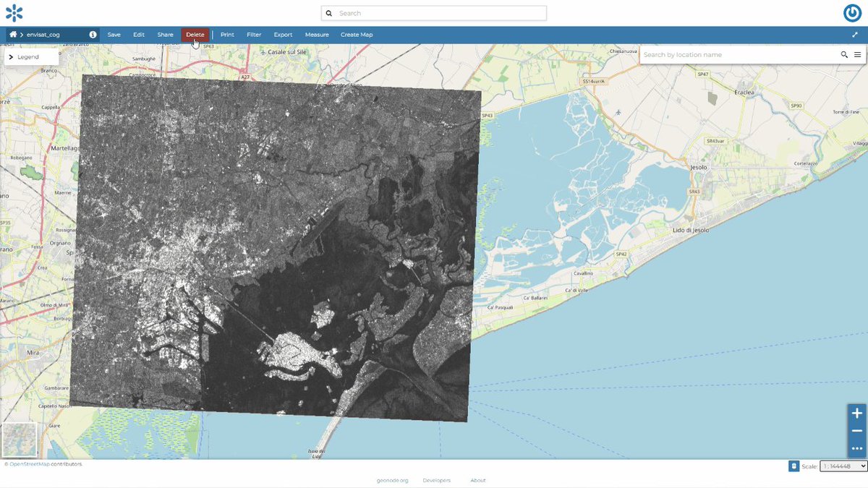
Task: Open the Share option
Action: pos(166,35)
